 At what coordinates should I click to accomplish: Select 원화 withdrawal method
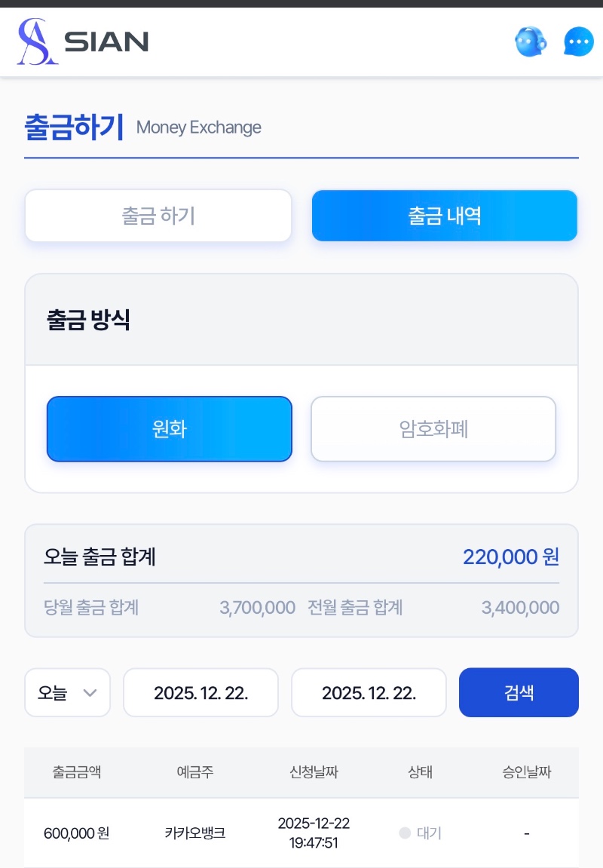[x=169, y=429]
